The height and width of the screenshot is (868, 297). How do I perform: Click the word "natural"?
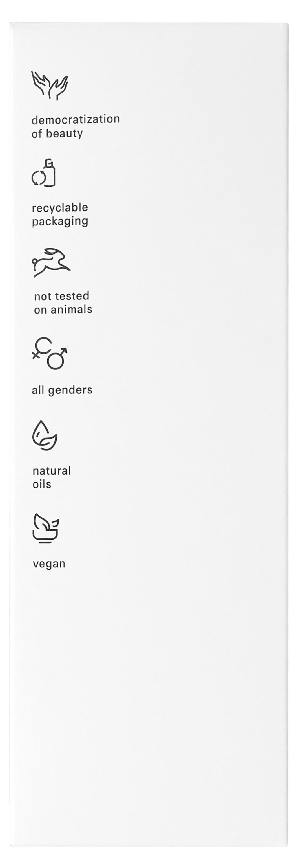click(x=52, y=470)
